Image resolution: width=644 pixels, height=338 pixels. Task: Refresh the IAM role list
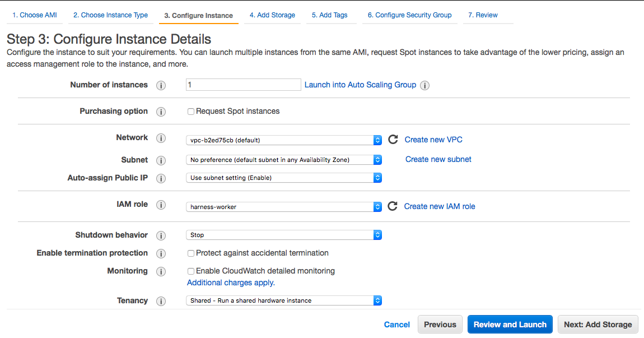click(393, 206)
